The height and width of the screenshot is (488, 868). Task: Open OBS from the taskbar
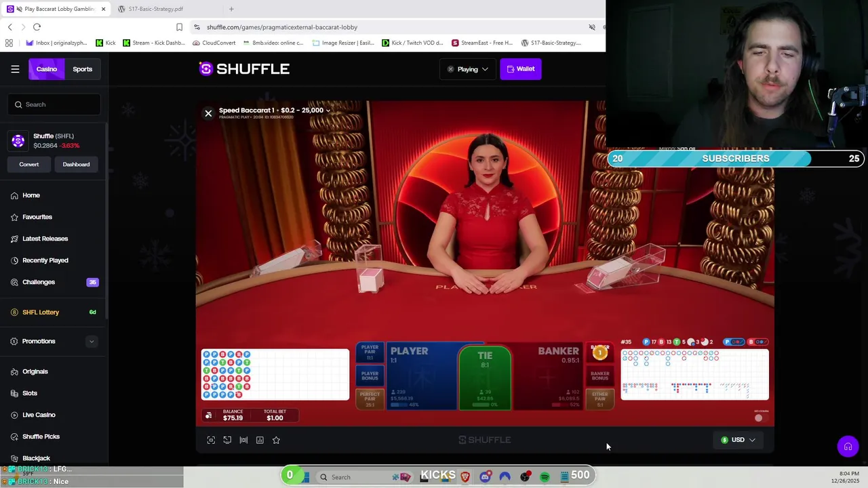click(x=525, y=477)
